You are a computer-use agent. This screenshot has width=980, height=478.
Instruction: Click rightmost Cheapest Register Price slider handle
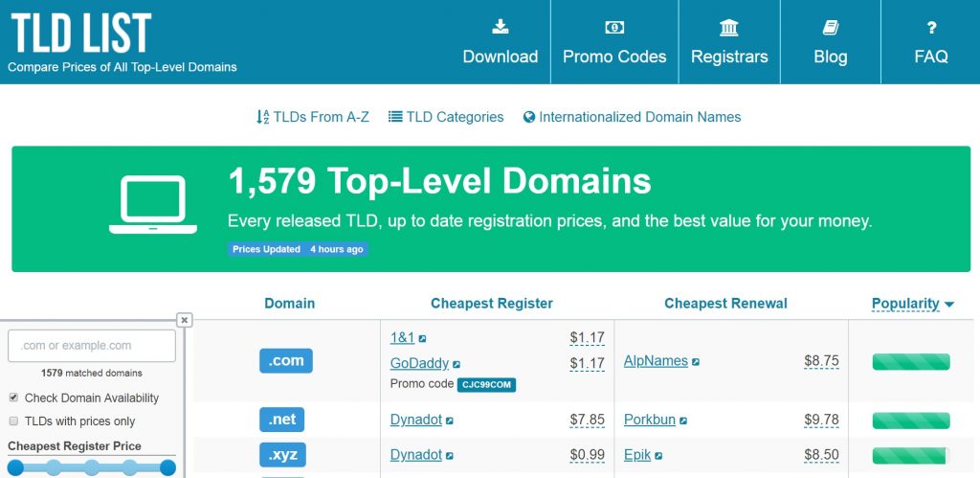click(x=167, y=467)
